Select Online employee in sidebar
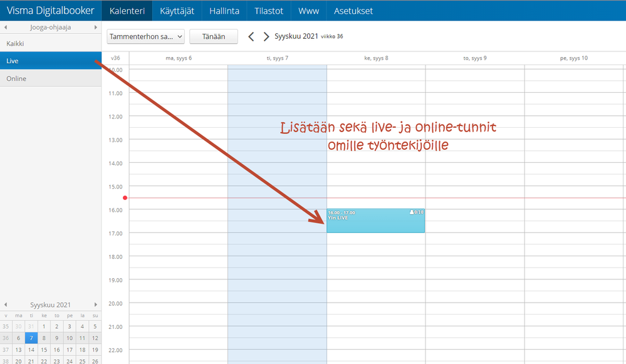626x364 pixels. click(x=51, y=78)
